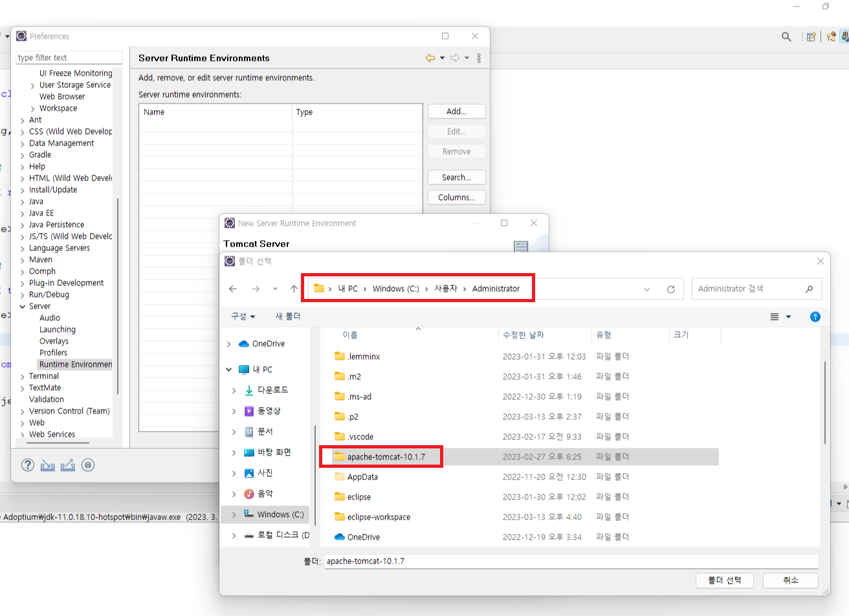The height and width of the screenshot is (616, 849).
Task: Select 동영상 in the navigation pane
Action: coord(269,411)
